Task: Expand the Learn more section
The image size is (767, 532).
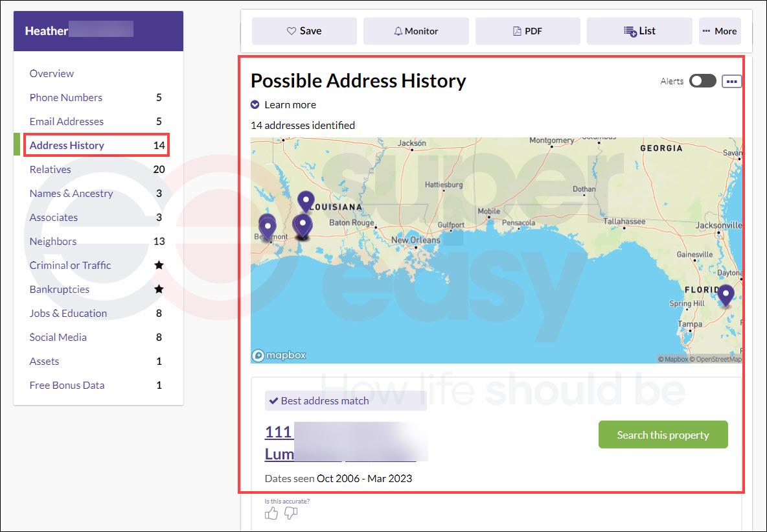Action: tap(283, 105)
